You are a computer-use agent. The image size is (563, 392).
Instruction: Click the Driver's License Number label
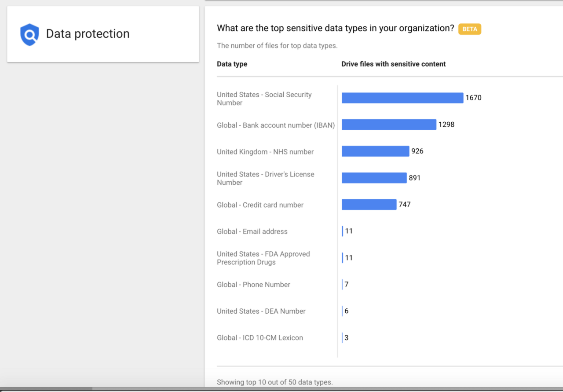click(x=265, y=178)
